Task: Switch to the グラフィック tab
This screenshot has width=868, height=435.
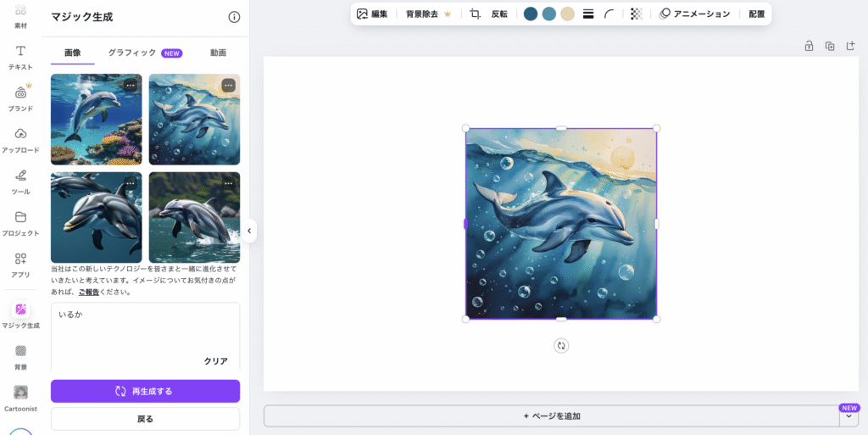Action: (x=145, y=53)
